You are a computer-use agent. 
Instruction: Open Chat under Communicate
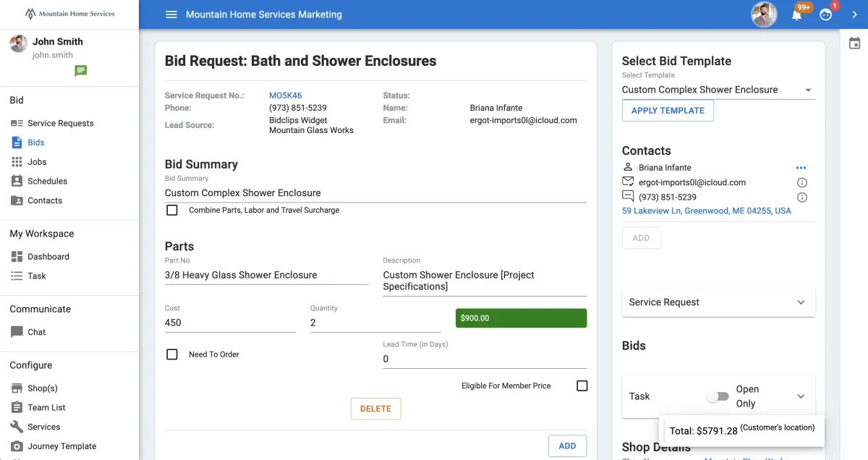point(37,332)
